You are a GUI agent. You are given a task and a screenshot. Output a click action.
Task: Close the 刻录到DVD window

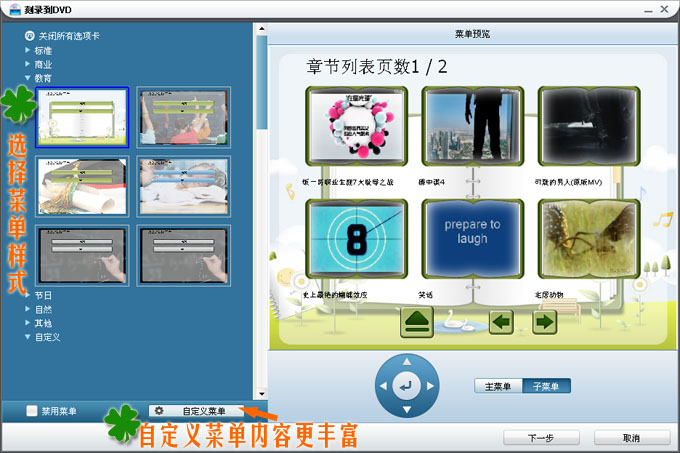pyautogui.click(x=664, y=9)
